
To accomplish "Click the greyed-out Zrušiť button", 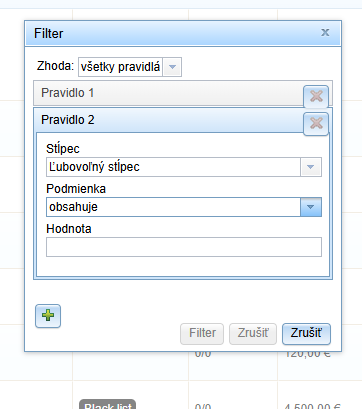I will pos(253,334).
